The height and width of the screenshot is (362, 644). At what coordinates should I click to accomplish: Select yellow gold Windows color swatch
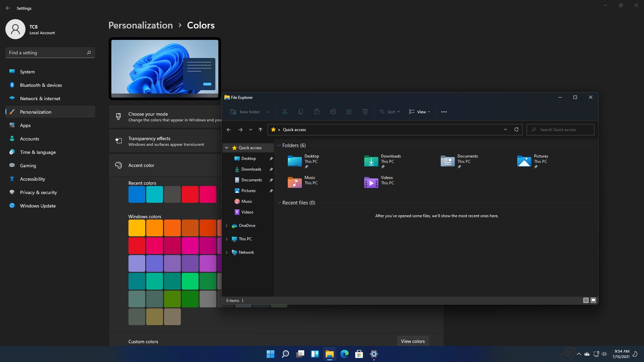coord(137,228)
